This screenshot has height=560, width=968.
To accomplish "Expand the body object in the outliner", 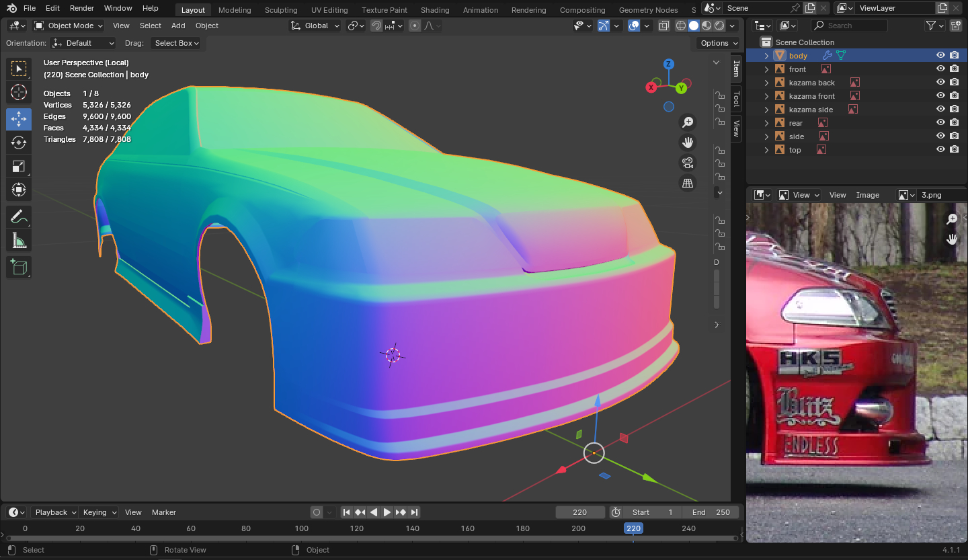I will click(766, 56).
